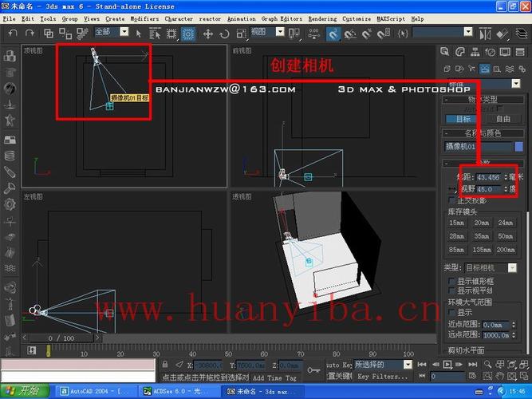Select the Lights create category icon
The image size is (532, 399).
click(x=472, y=69)
